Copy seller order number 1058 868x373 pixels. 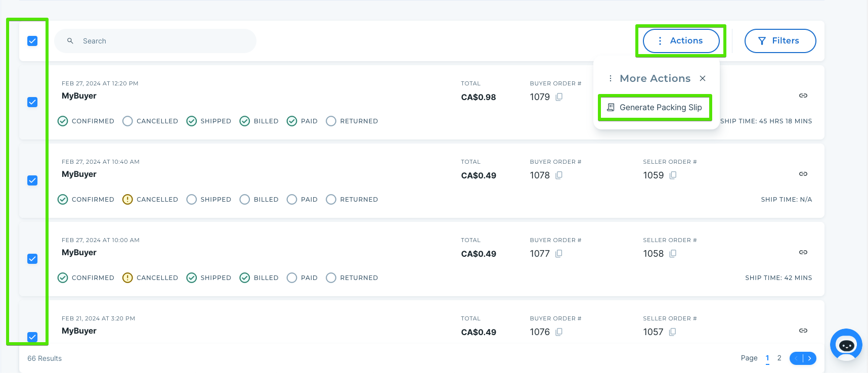673,254
